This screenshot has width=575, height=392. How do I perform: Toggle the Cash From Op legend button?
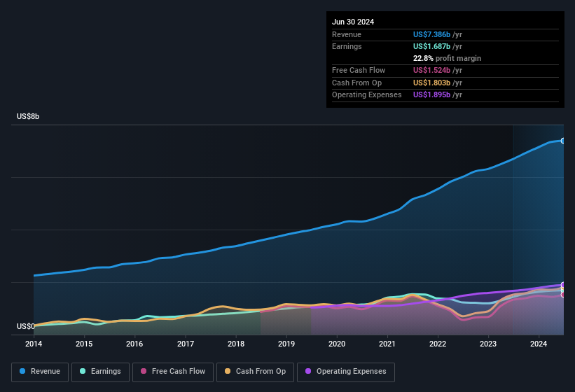[255, 372]
